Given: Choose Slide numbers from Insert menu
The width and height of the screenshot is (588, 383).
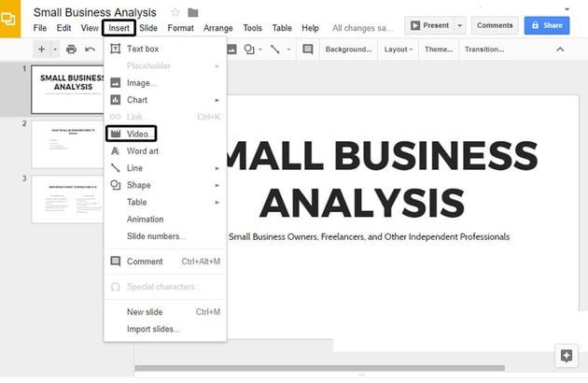Looking at the screenshot, I should point(165,236).
